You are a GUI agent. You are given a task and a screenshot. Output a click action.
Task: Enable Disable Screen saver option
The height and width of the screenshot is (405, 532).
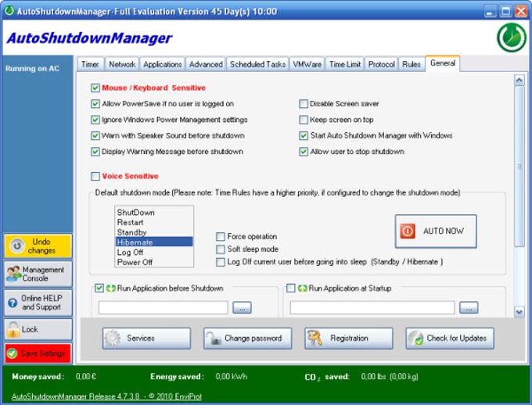[304, 104]
